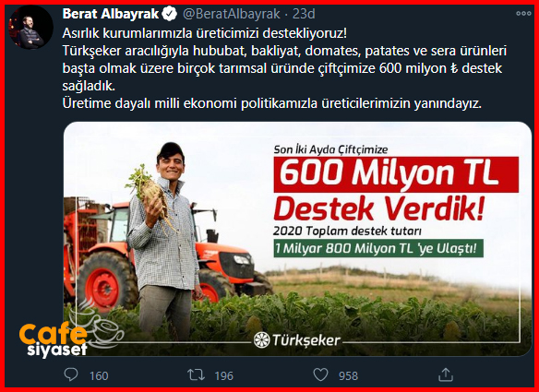This screenshot has width=539, height=392.
Task: Open the reply speech-bubble icon
Action: click(x=71, y=374)
